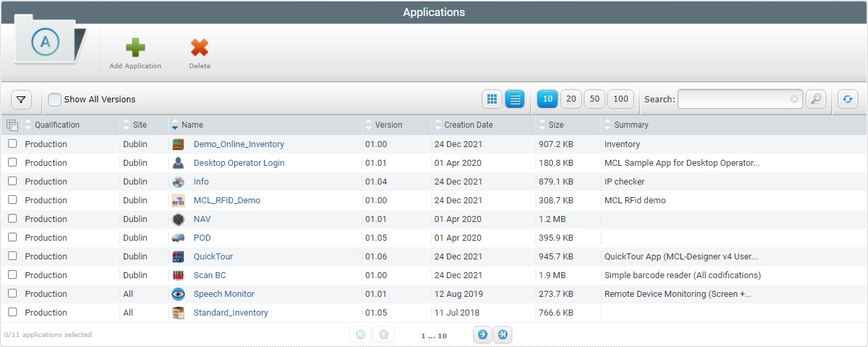Click the Delete red cross icon
Screen dimensions: 868x347
[x=200, y=47]
